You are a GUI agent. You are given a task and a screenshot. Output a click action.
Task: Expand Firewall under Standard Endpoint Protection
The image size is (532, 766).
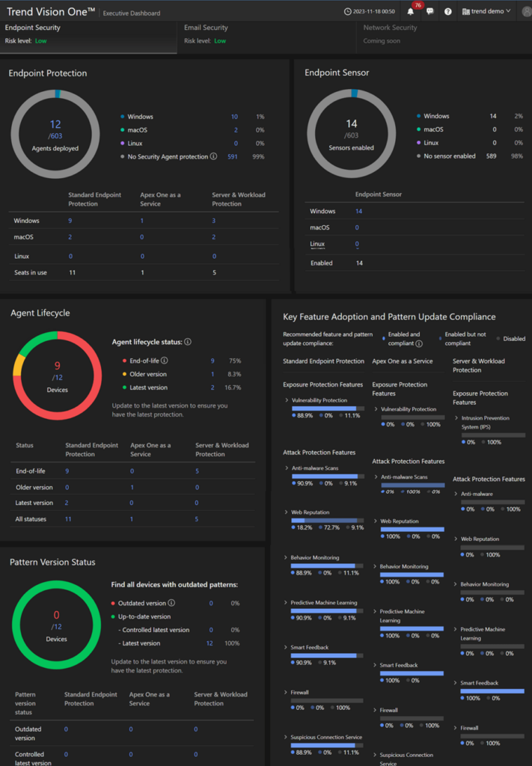pos(286,692)
